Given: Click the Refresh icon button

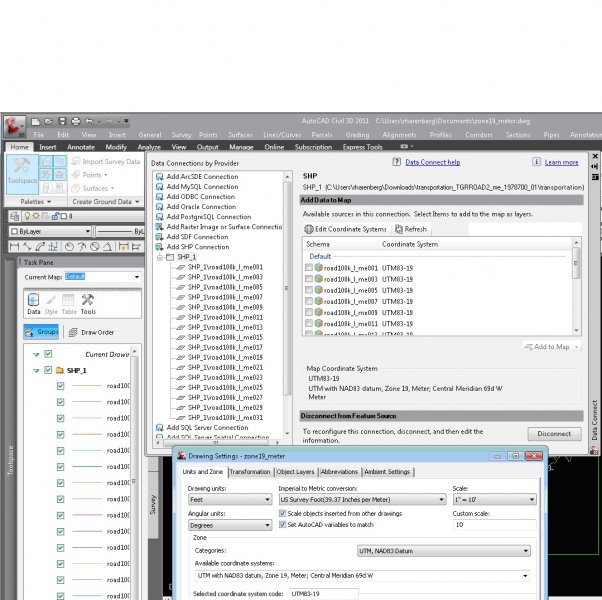Looking at the screenshot, I should 411,229.
